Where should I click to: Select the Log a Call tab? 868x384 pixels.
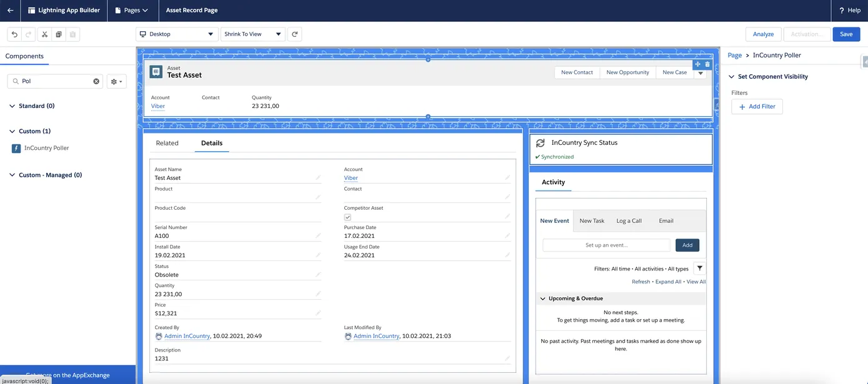[629, 221]
